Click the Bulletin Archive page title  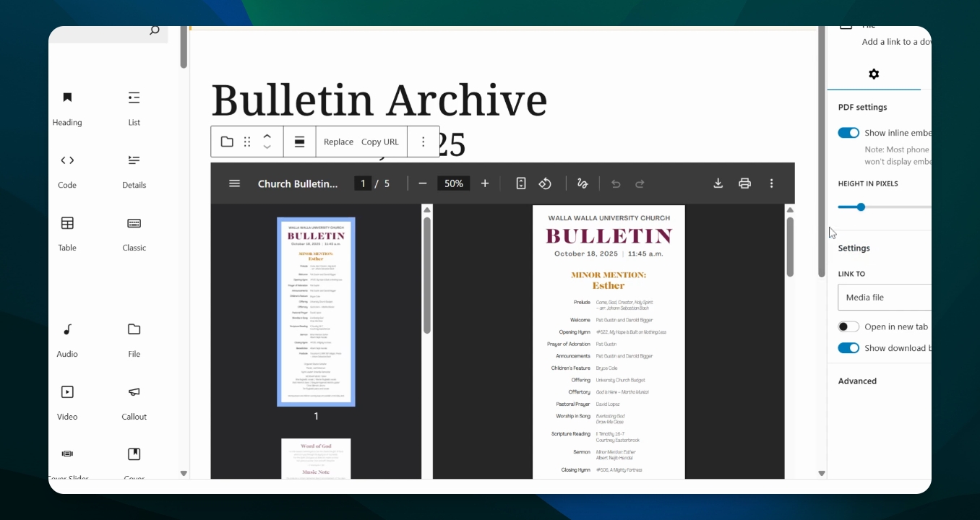point(379,100)
